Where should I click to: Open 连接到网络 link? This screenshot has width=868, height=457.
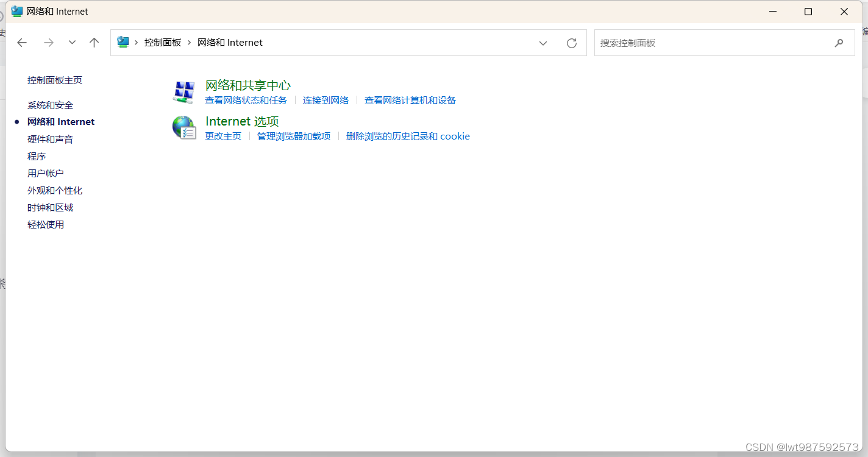326,101
